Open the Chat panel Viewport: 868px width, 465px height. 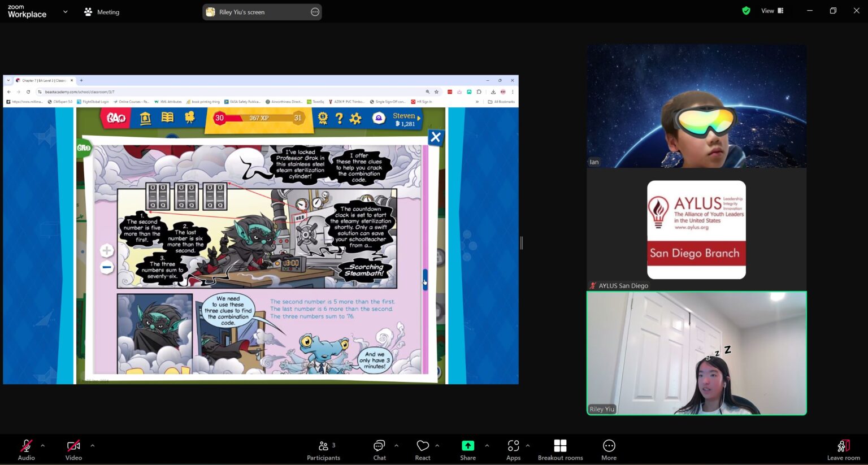[379, 450]
